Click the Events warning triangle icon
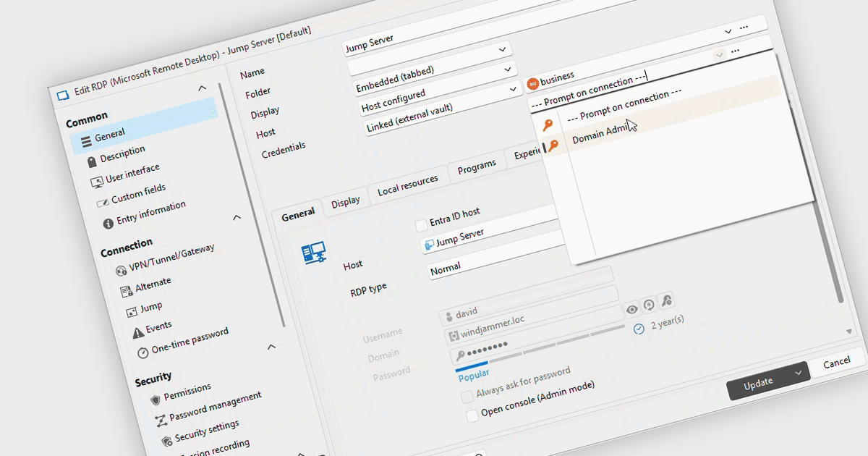 pyautogui.click(x=137, y=332)
